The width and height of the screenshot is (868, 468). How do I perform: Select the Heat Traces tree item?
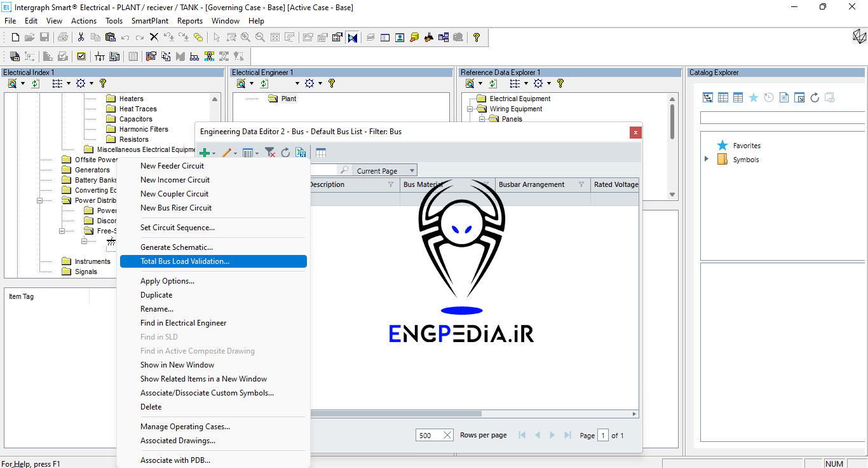click(138, 109)
